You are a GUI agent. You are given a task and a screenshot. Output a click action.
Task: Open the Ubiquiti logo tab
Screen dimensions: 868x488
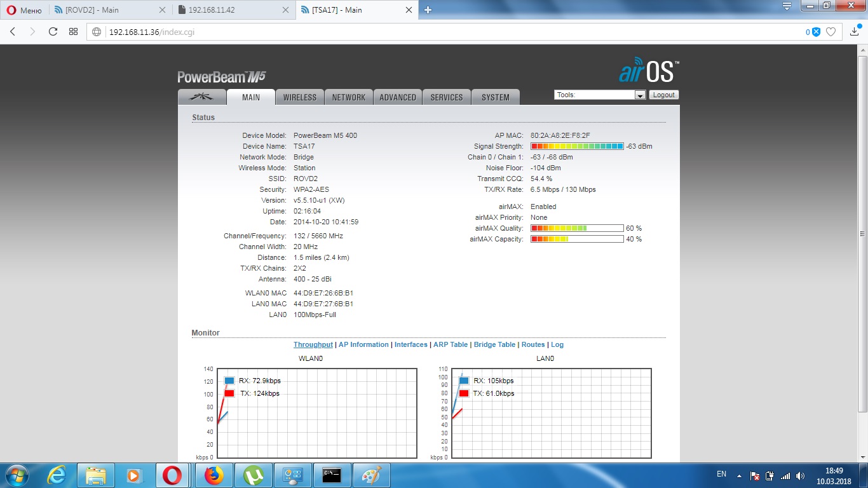(202, 97)
